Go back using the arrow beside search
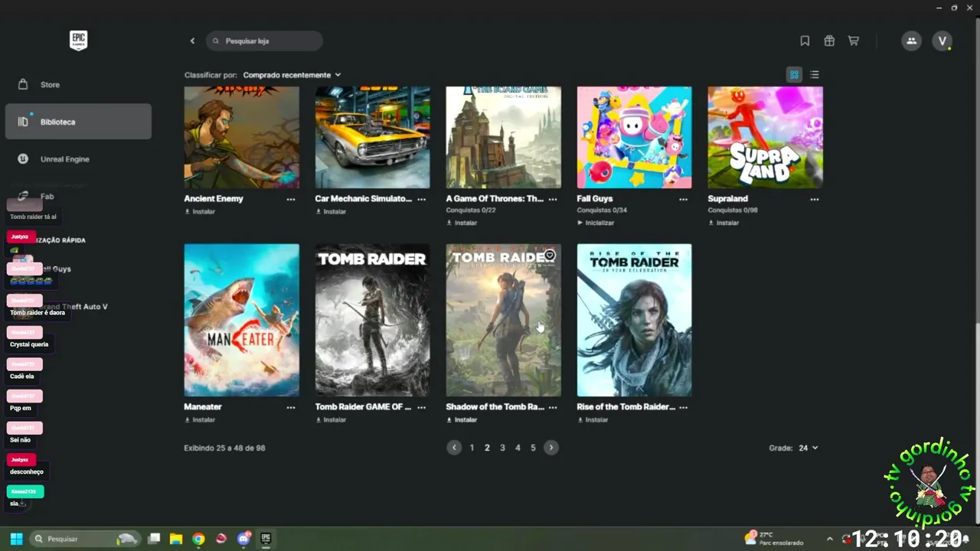This screenshot has width=980, height=551. pos(192,41)
